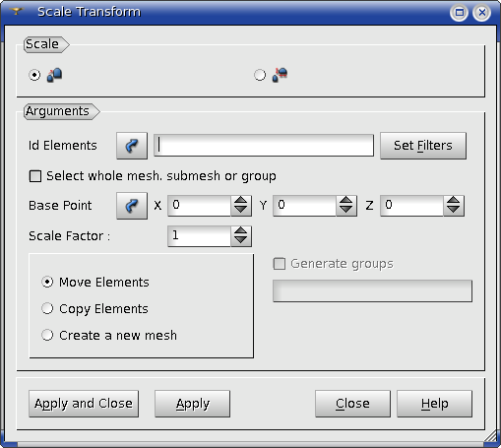Select the second Scale radio button

tap(260, 75)
